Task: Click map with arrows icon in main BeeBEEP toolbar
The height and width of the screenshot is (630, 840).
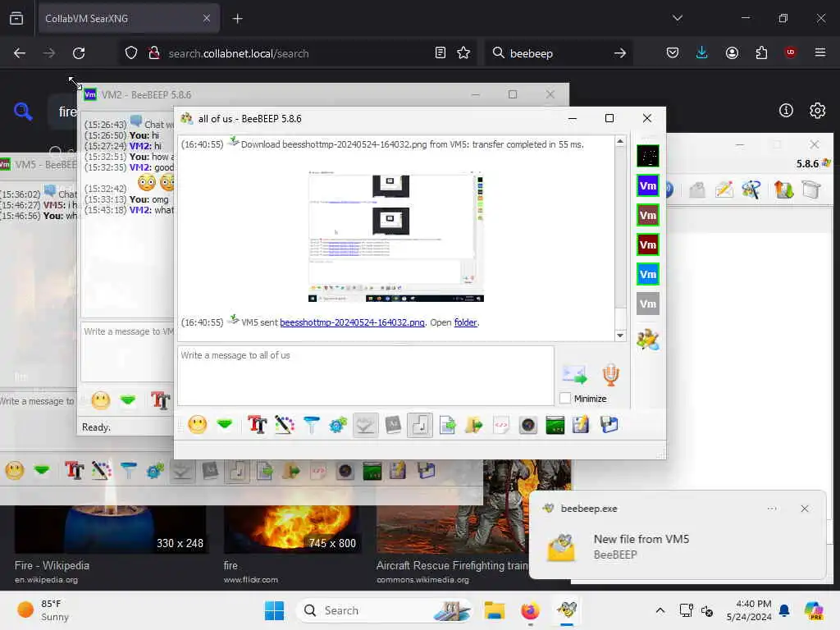Action: [x=783, y=189]
